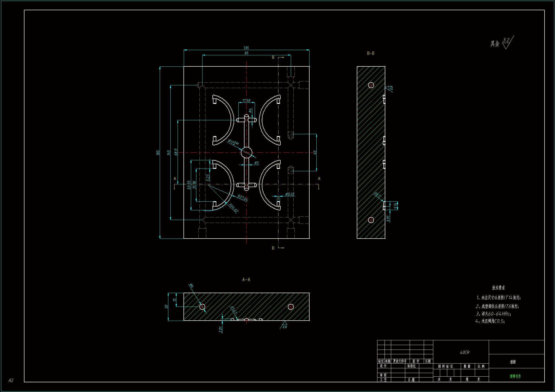Click the A2 sheet size label

click(11, 380)
